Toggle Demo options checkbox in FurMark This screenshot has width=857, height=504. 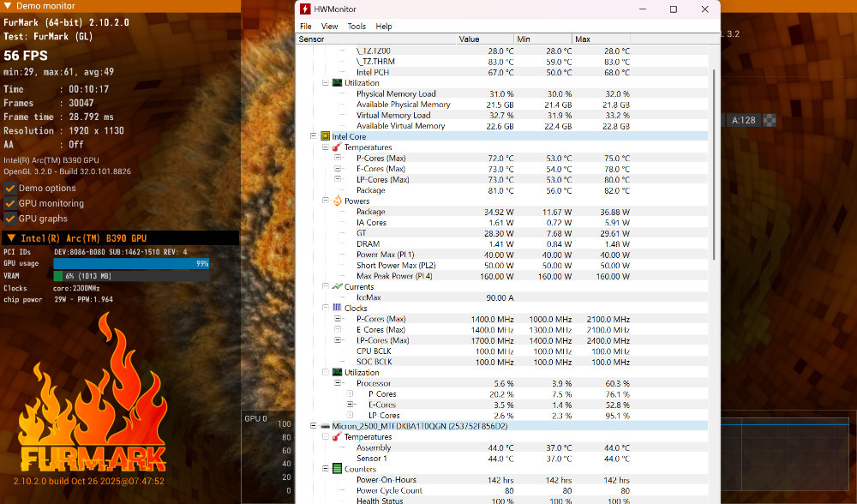point(9,189)
